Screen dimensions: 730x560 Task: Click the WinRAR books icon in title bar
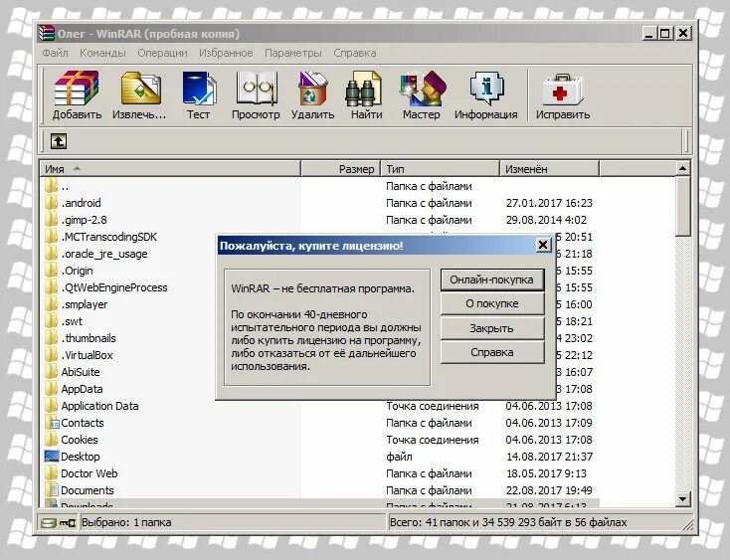pyautogui.click(x=47, y=34)
